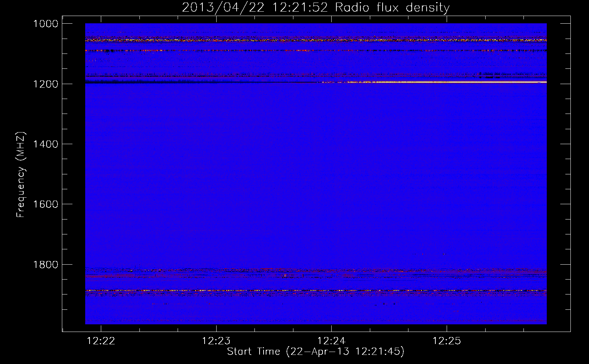
Task: Click the plot title '2013/04/22 12:21:52 Radio flux density'
Action: (x=316, y=8)
